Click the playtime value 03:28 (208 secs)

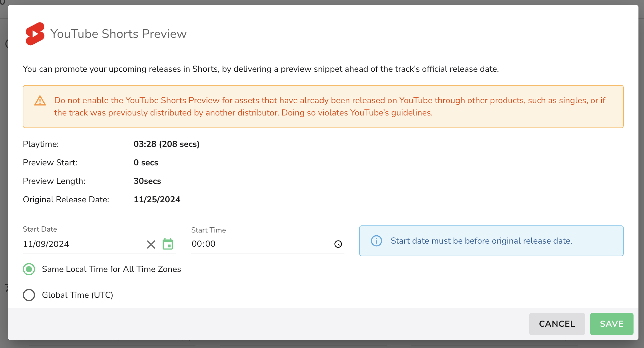pyautogui.click(x=167, y=144)
